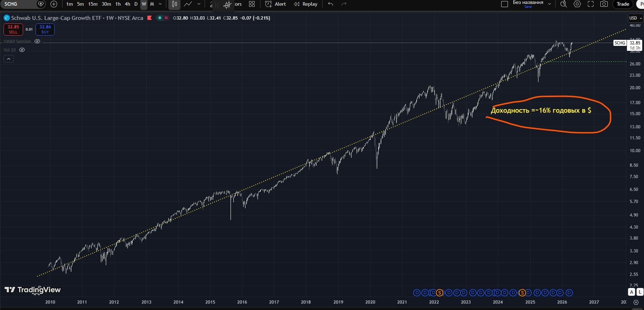Image resolution: width=644 pixels, height=310 pixels.
Task: Open candlestick chart type selector
Action: point(174,4)
